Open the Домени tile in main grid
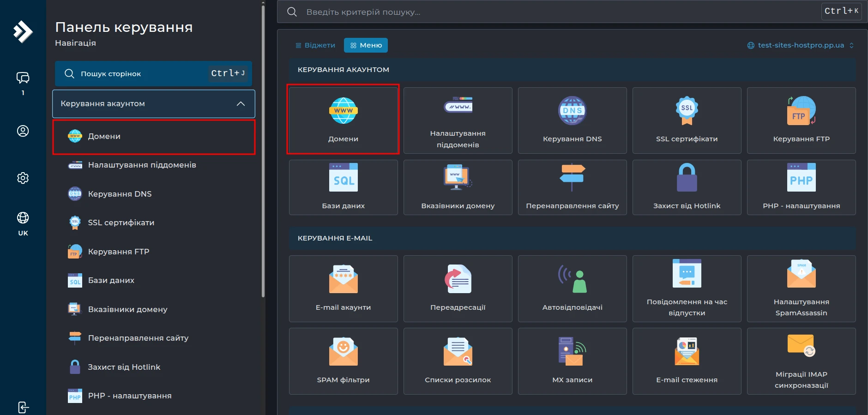Image resolution: width=868 pixels, height=415 pixels. click(x=343, y=120)
